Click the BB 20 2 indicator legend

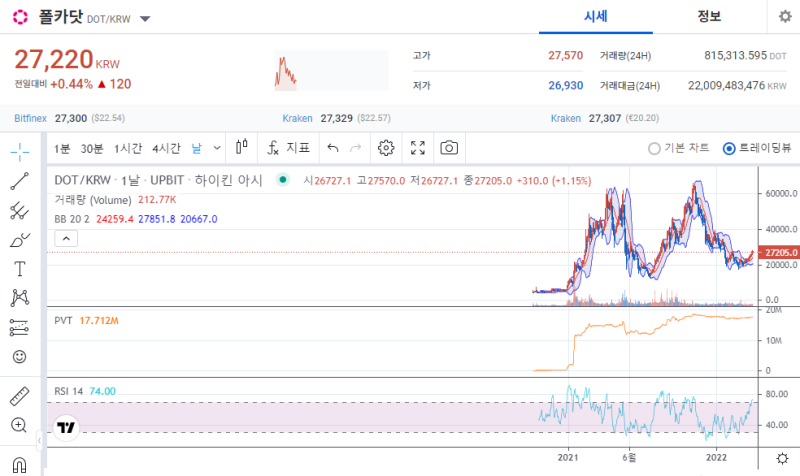pyautogui.click(x=136, y=219)
